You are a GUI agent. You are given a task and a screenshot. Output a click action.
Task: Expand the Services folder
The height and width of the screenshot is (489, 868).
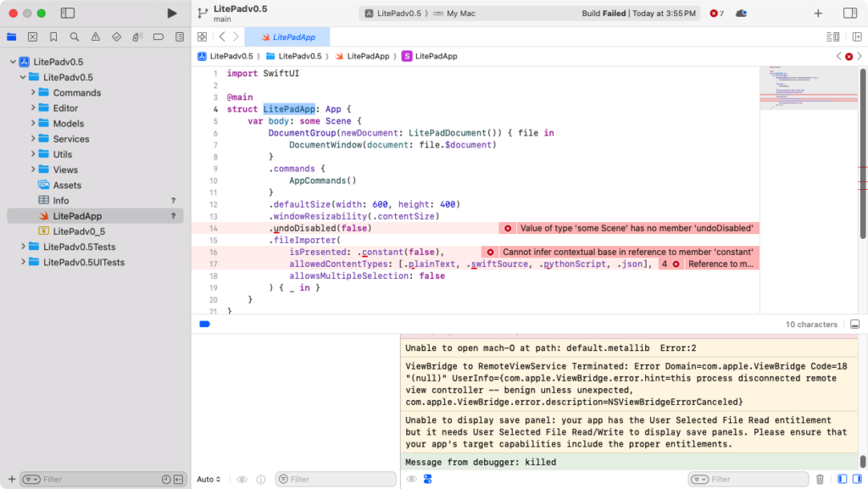33,139
